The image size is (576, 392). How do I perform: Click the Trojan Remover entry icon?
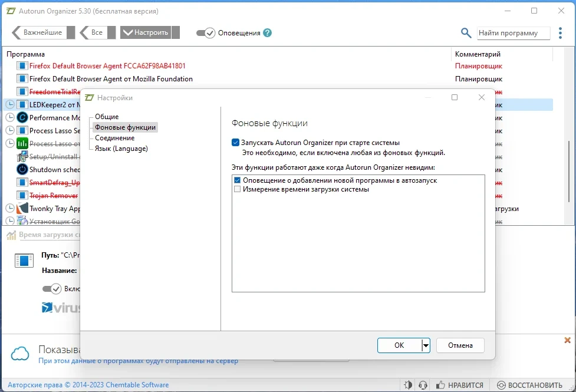point(22,196)
